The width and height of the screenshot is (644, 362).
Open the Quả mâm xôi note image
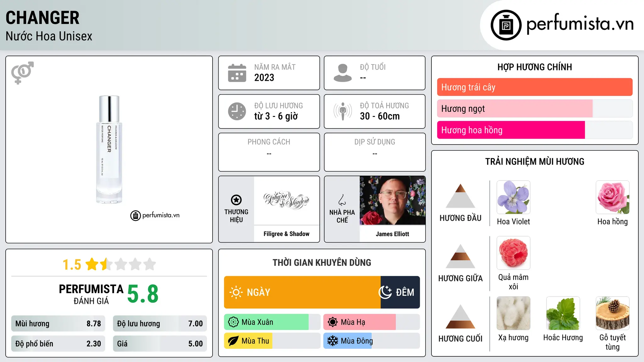pyautogui.click(x=514, y=253)
